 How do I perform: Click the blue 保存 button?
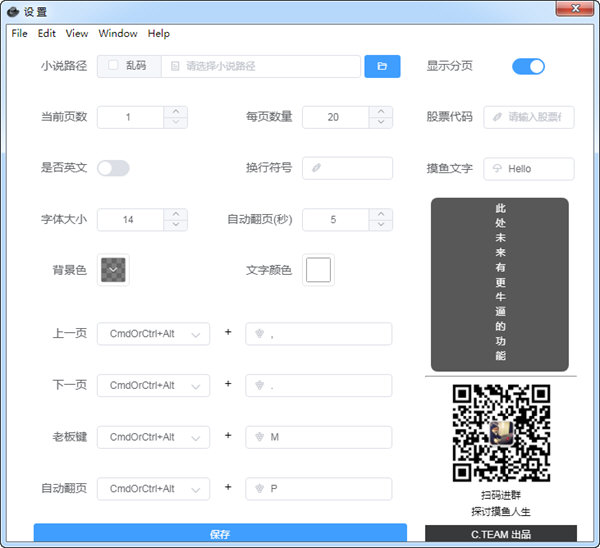tap(220, 535)
